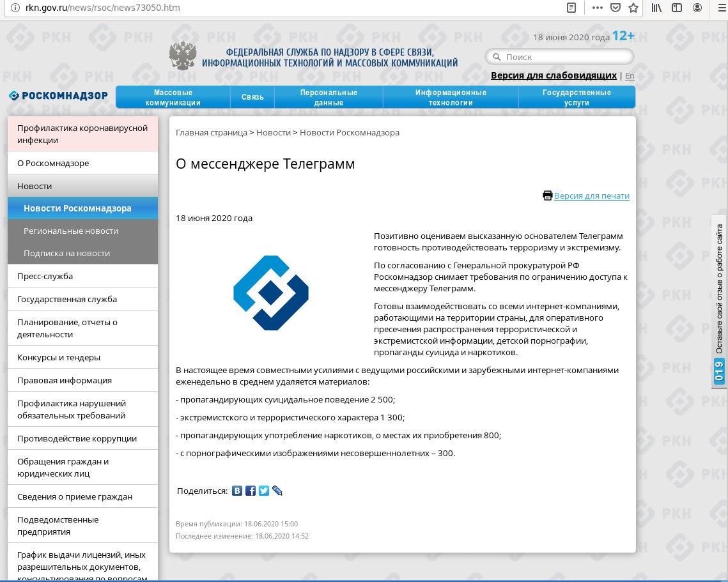The height and width of the screenshot is (582, 728).
Task: Open Пресс-служба sidebar item
Action: (x=82, y=276)
